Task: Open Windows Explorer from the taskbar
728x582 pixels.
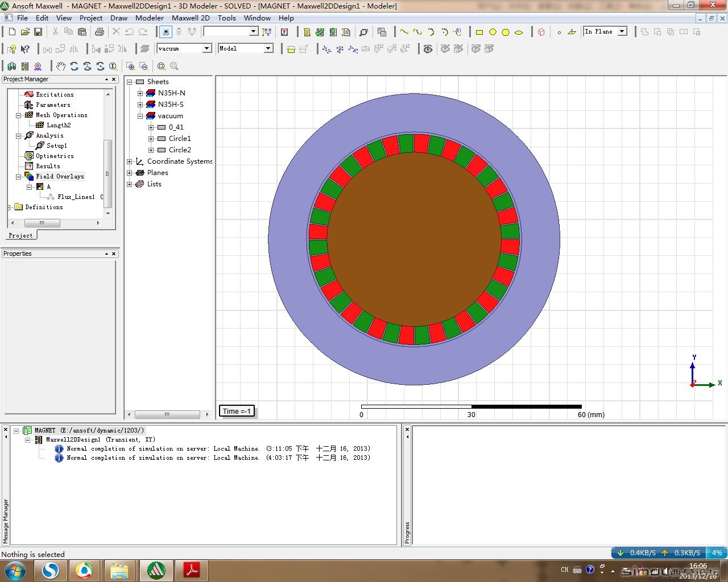Action: 119,570
